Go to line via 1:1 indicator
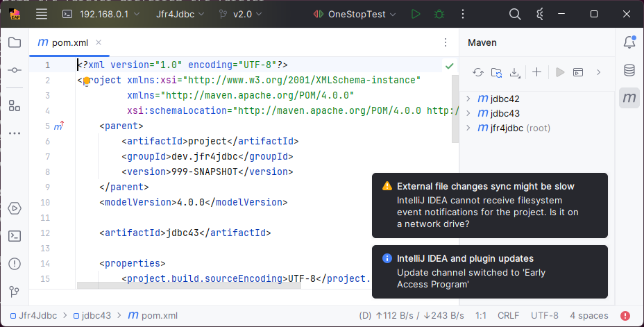Image resolution: width=644 pixels, height=327 pixels. pyautogui.click(x=480, y=315)
